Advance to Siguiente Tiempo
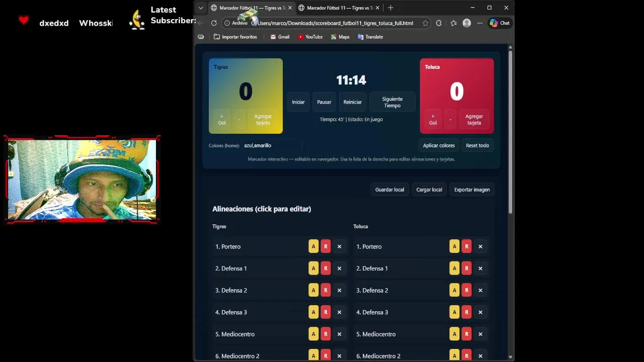 tap(392, 102)
